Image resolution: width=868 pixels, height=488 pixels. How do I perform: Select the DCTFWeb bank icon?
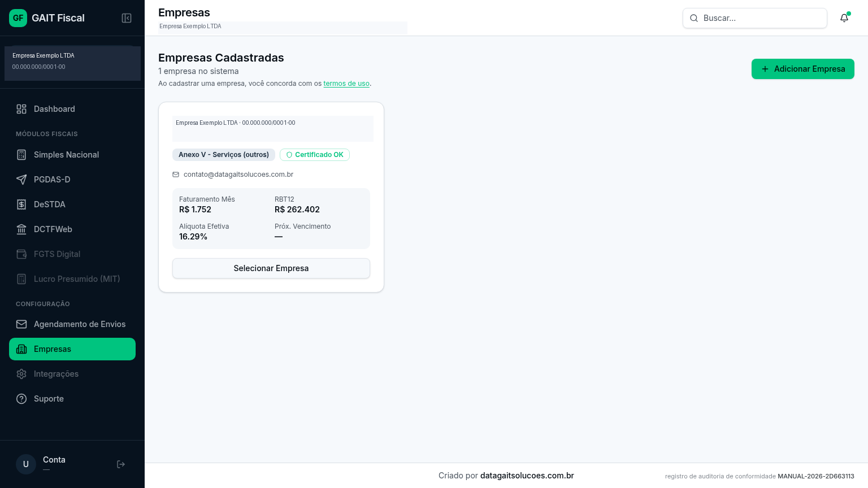coord(21,229)
